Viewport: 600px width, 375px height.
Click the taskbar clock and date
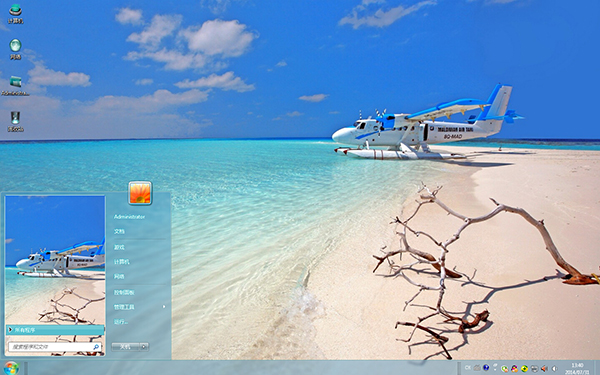click(577, 368)
